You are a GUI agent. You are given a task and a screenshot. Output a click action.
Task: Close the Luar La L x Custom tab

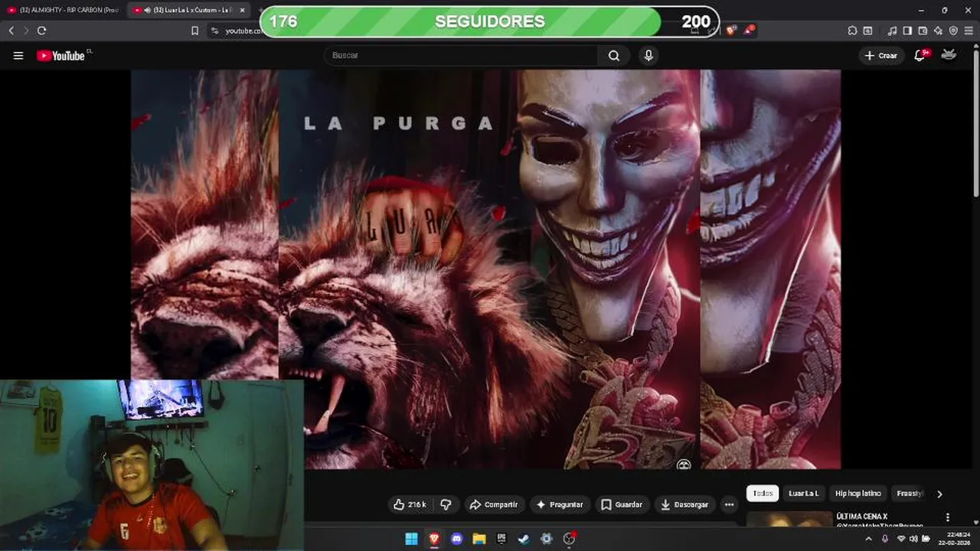(243, 10)
